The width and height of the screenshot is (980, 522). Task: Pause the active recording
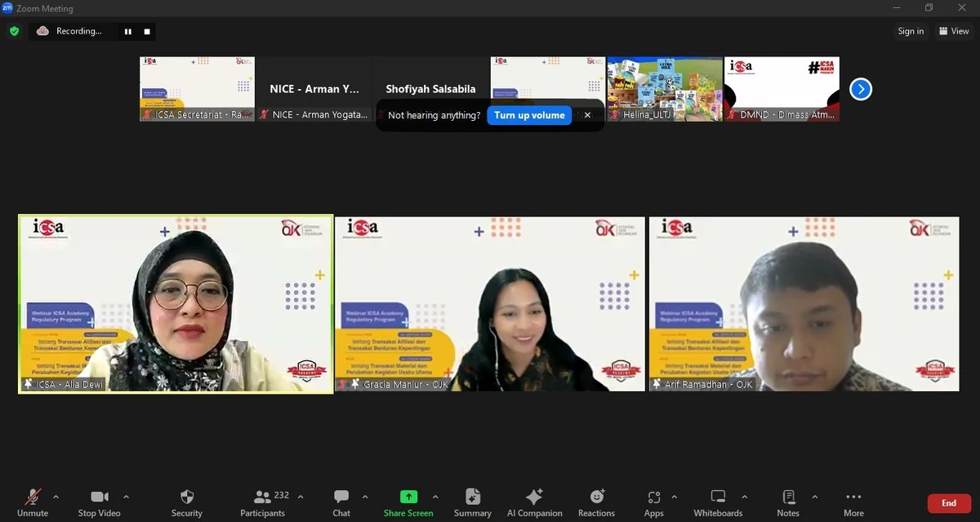pyautogui.click(x=127, y=31)
